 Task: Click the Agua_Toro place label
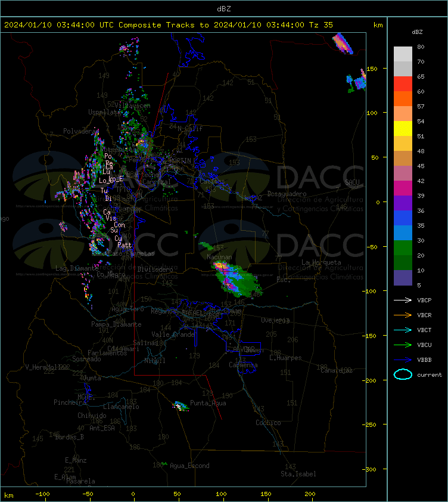click(127, 309)
